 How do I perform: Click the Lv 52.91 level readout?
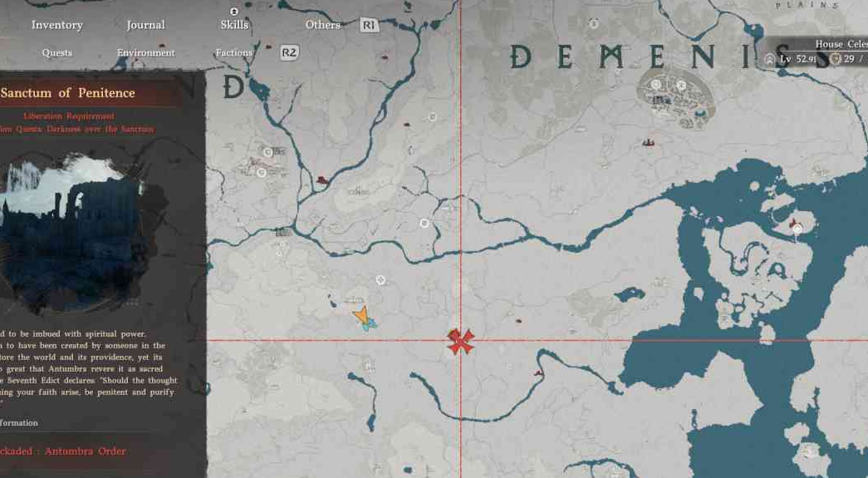pos(797,59)
